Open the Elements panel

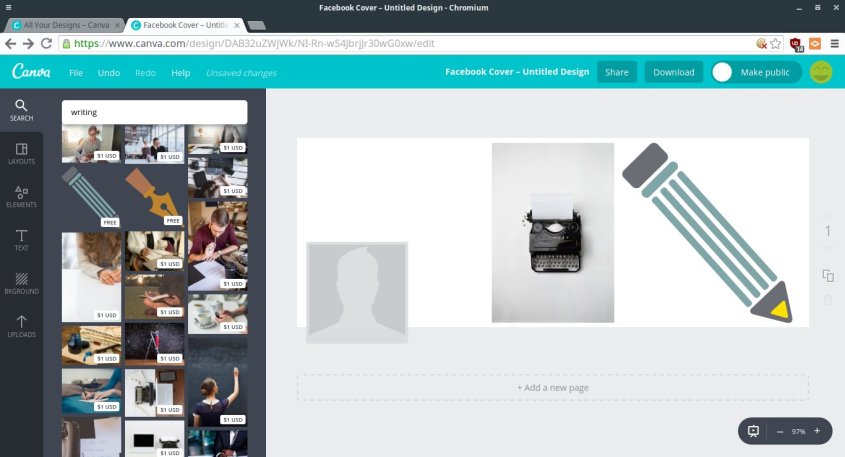coord(21,196)
